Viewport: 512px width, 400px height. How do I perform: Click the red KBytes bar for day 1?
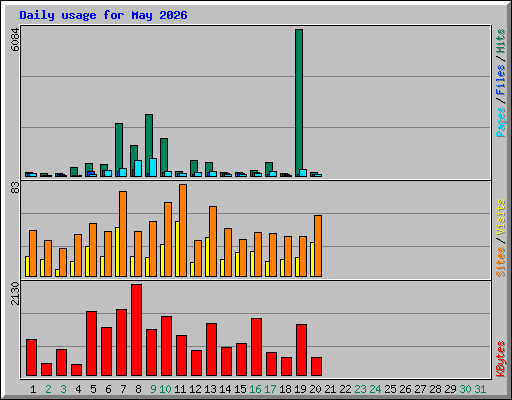pos(32,357)
